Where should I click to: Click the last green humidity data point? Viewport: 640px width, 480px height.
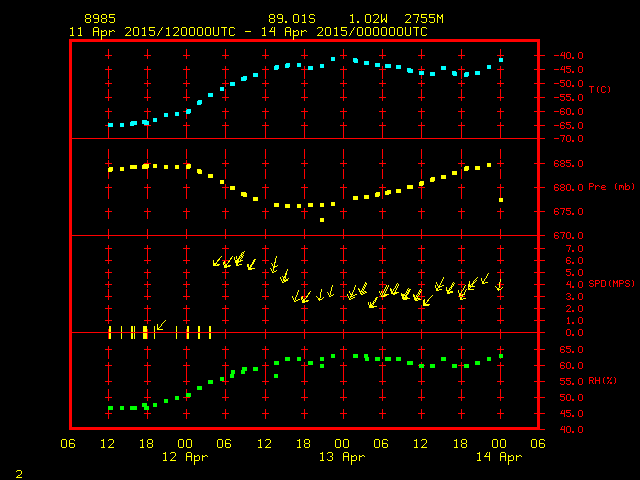point(501,355)
